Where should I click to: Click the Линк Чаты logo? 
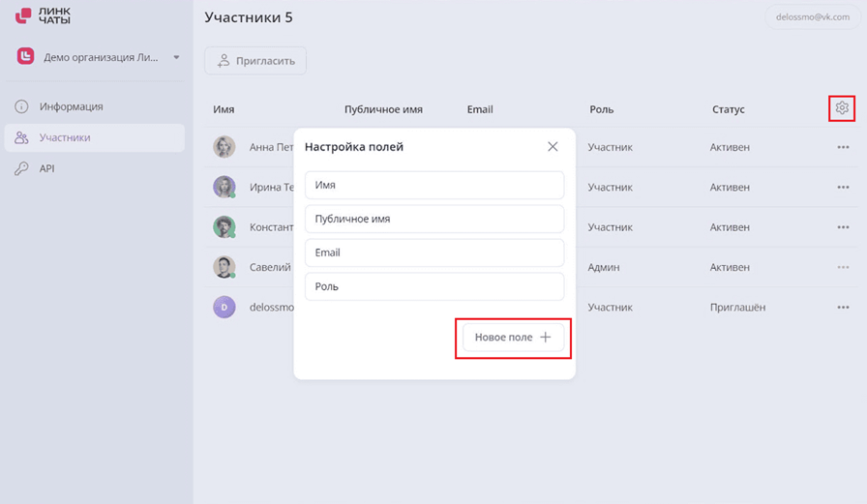pos(44,15)
